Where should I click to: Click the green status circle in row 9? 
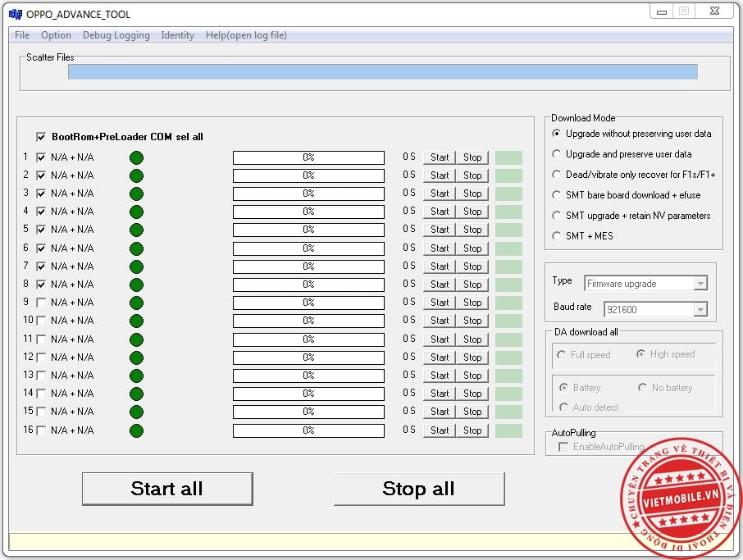tap(136, 303)
